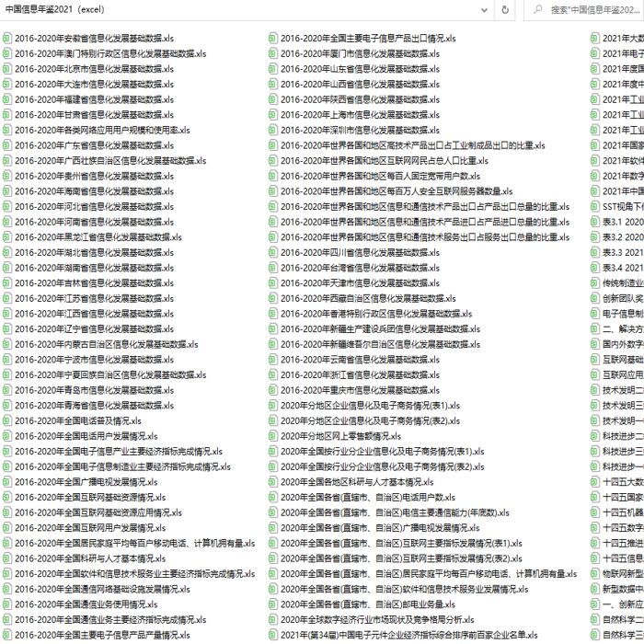Select 2016-2020年江西省信息化发展基础数据.xls
Image resolution: width=644 pixels, height=644 pixels.
coord(95,314)
